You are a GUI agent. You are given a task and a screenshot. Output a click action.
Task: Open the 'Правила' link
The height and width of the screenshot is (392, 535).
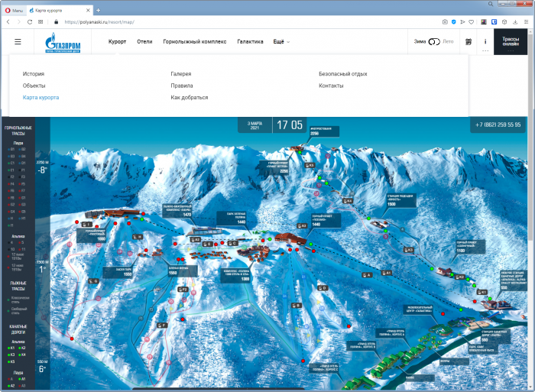[182, 86]
